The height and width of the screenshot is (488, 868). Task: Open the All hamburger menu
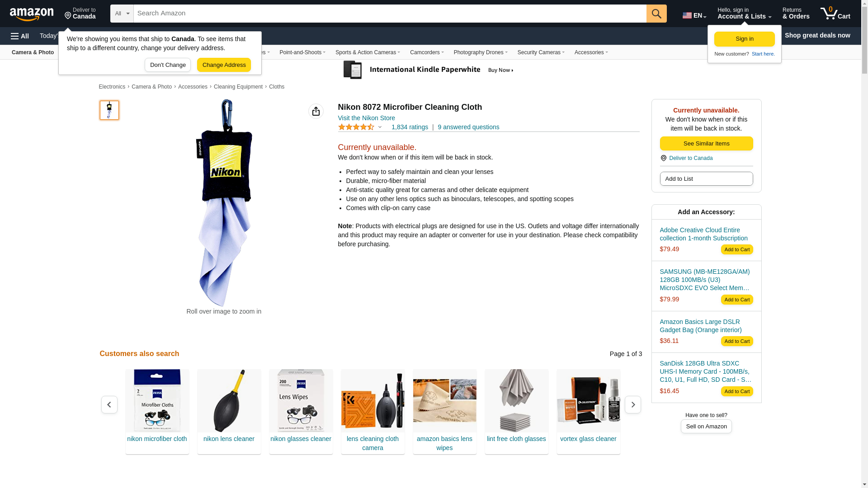(x=20, y=36)
